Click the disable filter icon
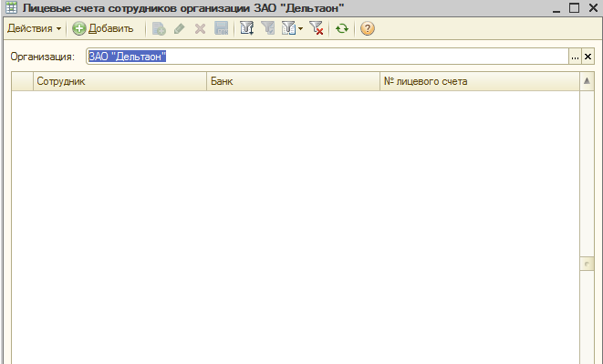This screenshot has width=603, height=364. 317,28
